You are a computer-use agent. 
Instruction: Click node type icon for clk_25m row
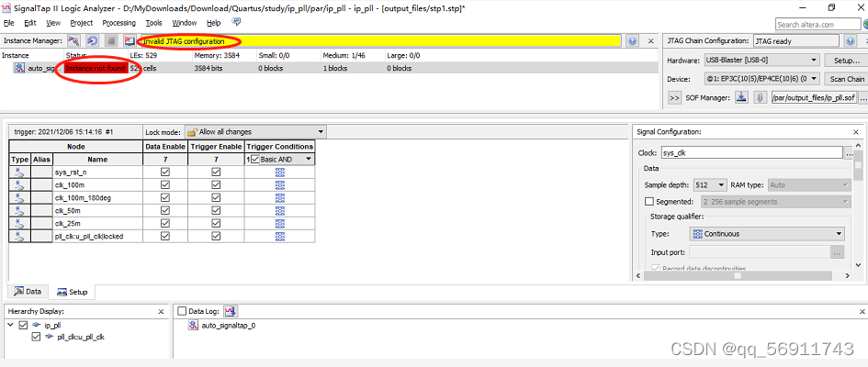19,223
